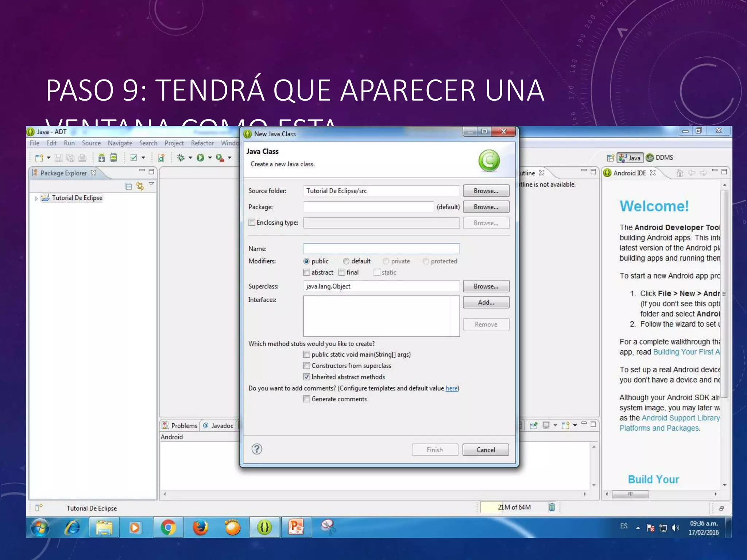Click the 'here' templates configuration link

click(451, 388)
